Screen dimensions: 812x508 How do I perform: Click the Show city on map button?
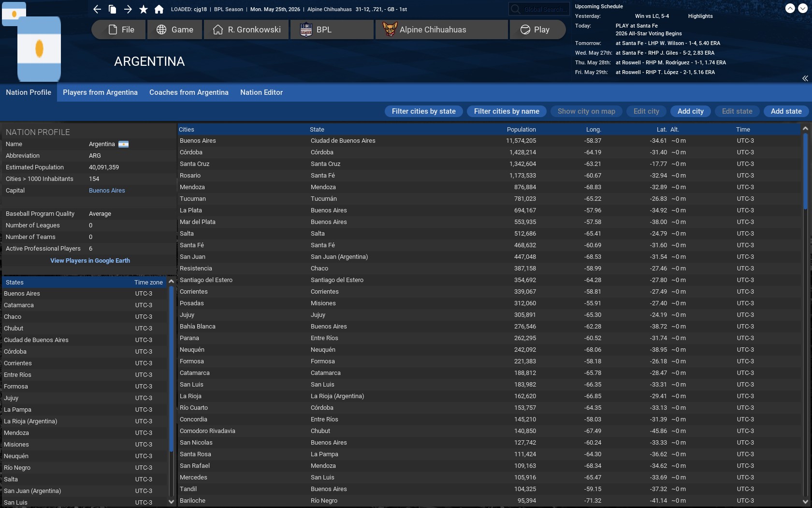tap(586, 111)
